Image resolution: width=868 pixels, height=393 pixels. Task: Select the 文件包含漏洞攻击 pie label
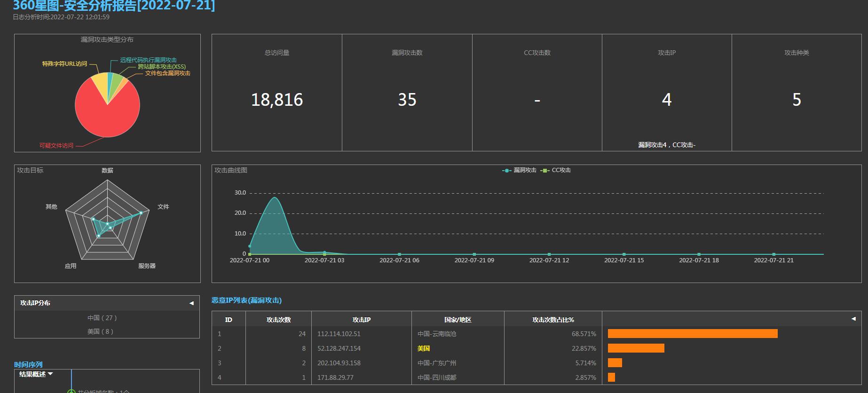tap(167, 73)
